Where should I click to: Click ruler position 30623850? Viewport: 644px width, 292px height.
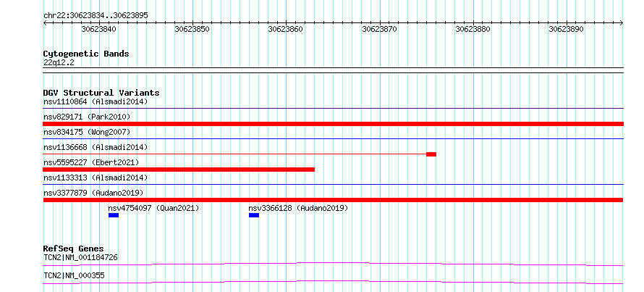coord(192,29)
